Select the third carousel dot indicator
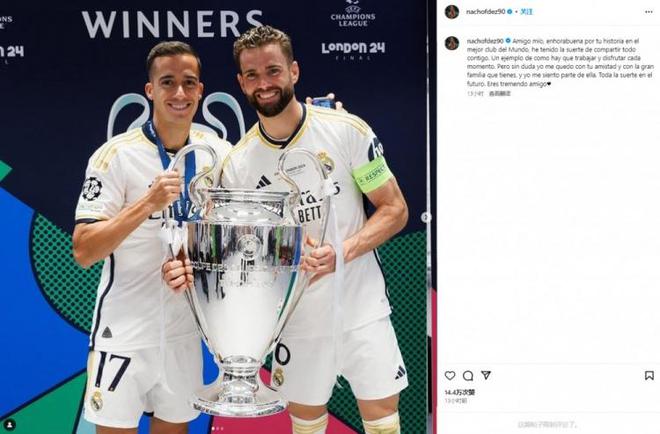 pyautogui.click(x=222, y=429)
